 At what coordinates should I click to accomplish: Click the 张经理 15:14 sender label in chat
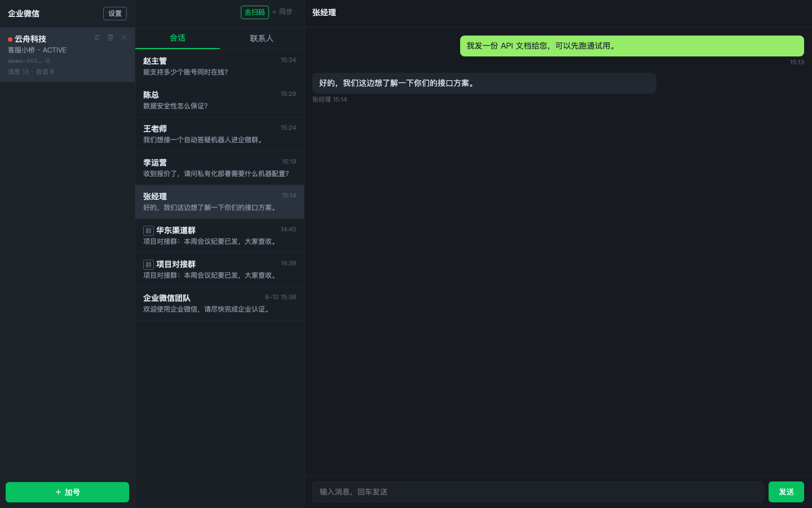pyautogui.click(x=330, y=99)
